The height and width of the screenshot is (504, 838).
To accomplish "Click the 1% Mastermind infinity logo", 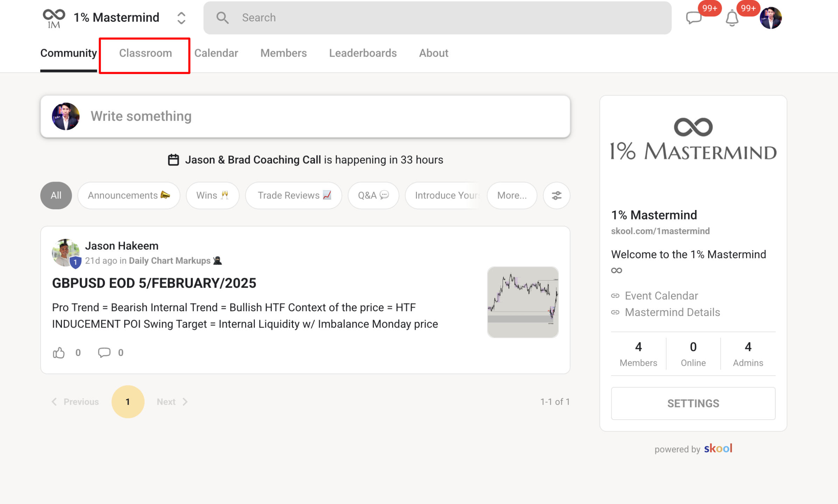I will click(54, 18).
